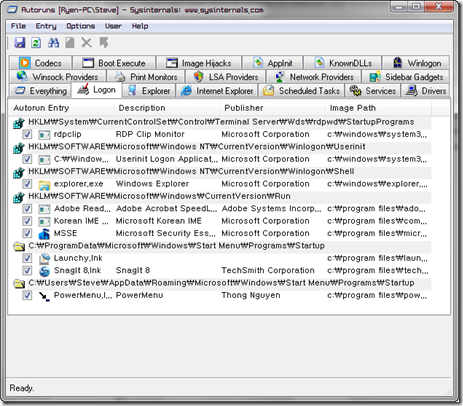Click registry icon beside Winlogon\Userinit key
463x406 pixels.
click(x=19, y=147)
